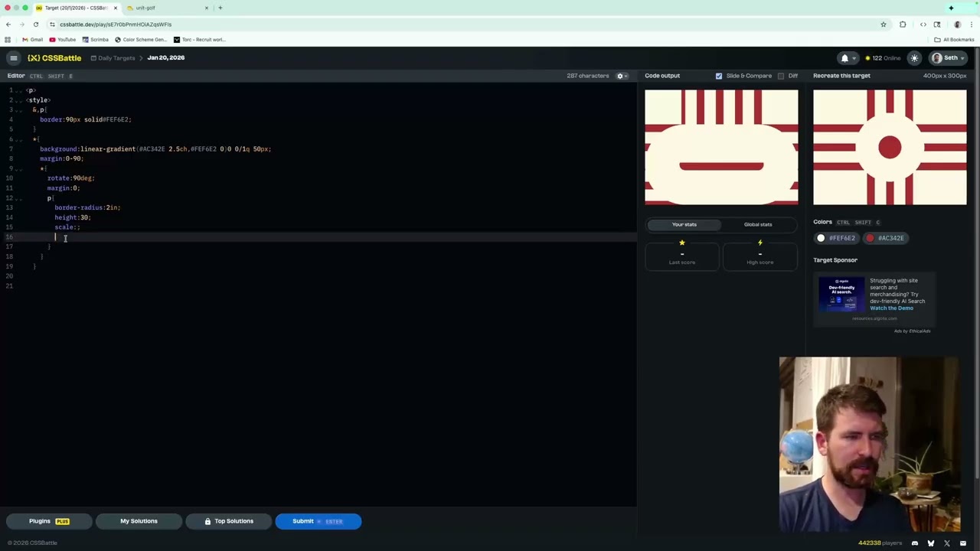Collapse the code fold at line 12

[x=19, y=198]
